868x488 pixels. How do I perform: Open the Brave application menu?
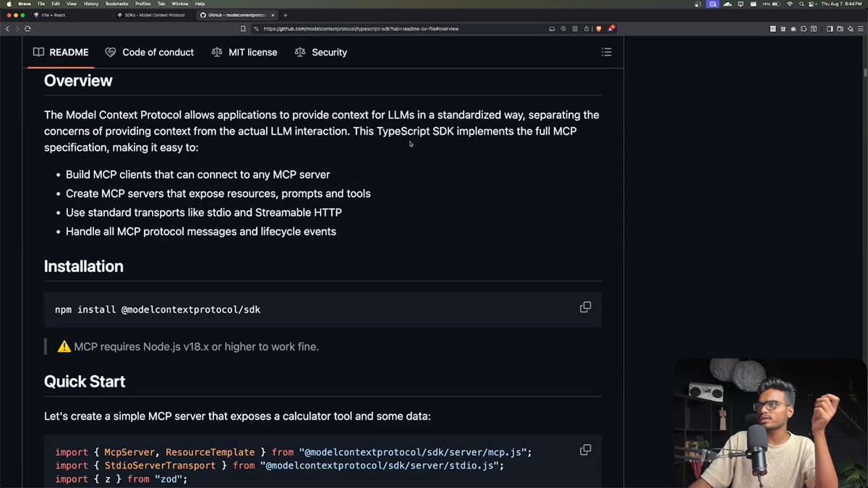tap(24, 4)
